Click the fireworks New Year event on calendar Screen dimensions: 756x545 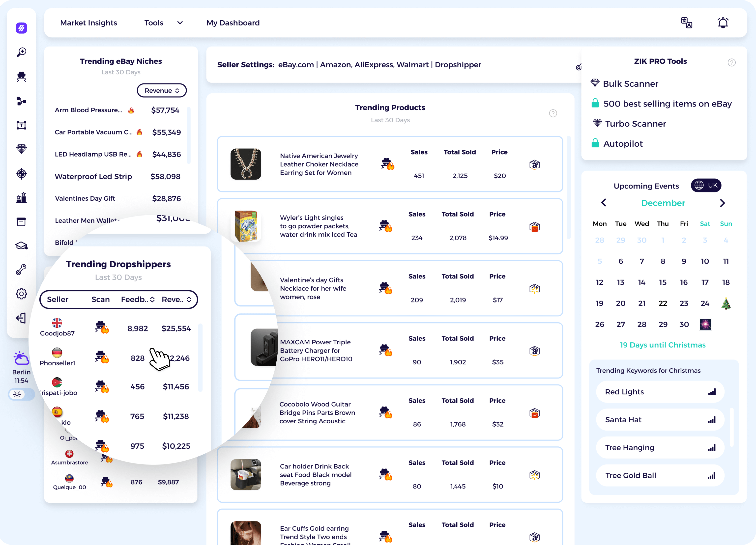(705, 324)
